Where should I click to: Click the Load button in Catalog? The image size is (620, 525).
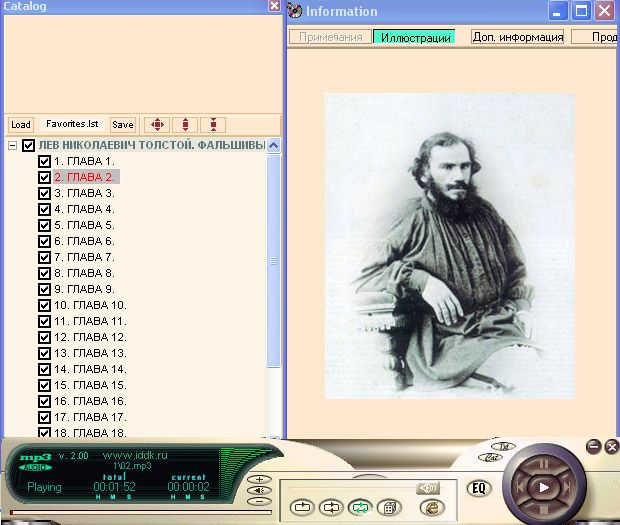21,125
